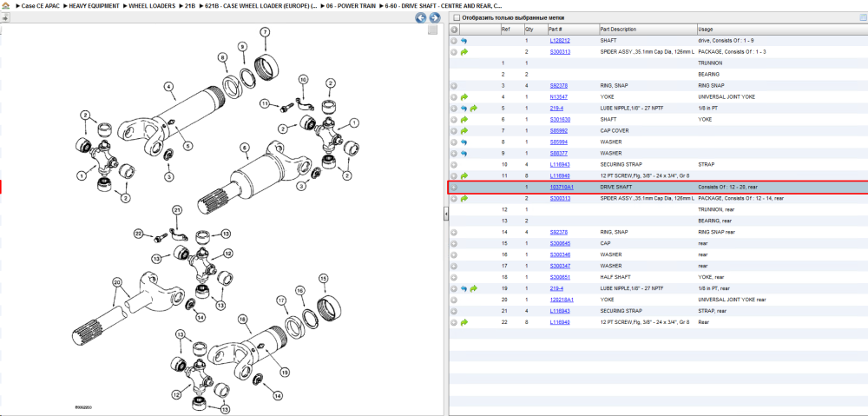Sort by 'Qty' column header
Viewport: 868px width, 416px height.
click(535, 30)
